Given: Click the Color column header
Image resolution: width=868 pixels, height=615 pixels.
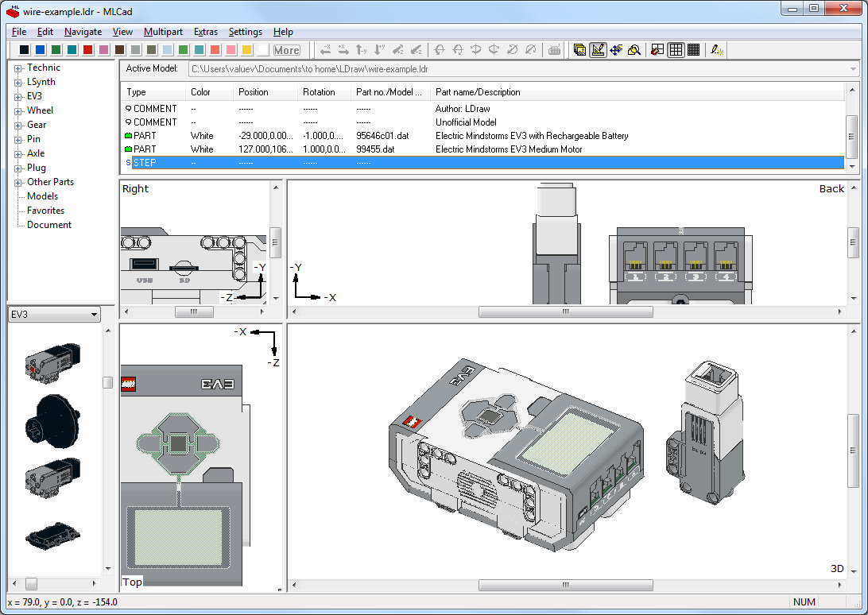Looking at the screenshot, I should [209, 92].
